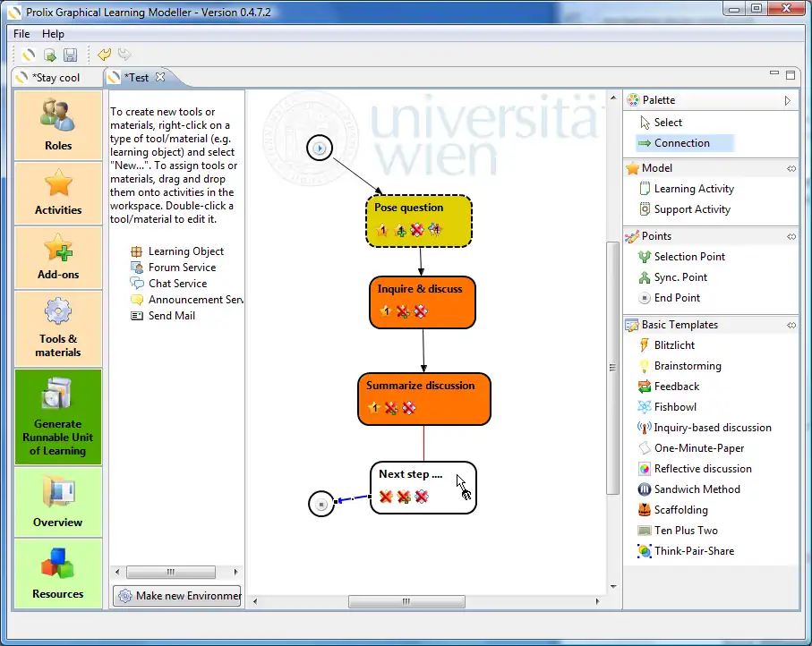
Task: Activate the Connection tool in palette
Action: (680, 143)
